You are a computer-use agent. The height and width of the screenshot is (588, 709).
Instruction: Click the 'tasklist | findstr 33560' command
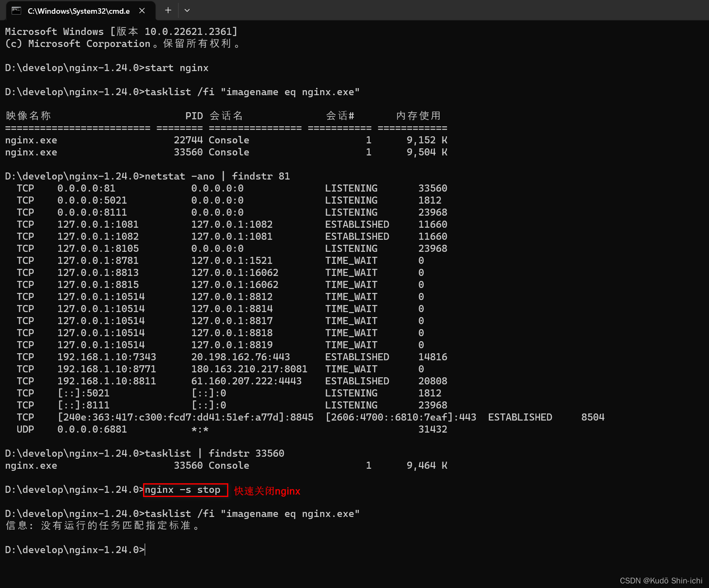[215, 453]
